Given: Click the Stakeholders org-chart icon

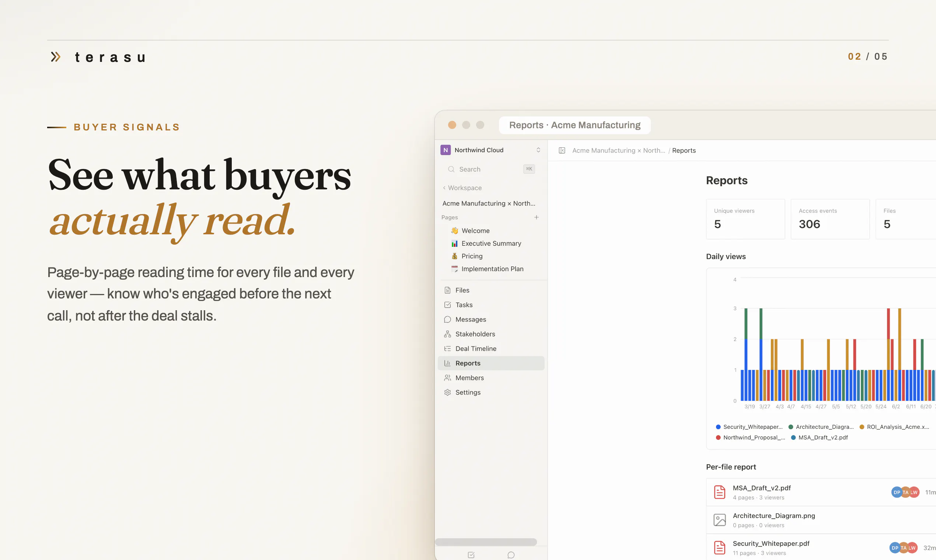Looking at the screenshot, I should click(x=448, y=334).
